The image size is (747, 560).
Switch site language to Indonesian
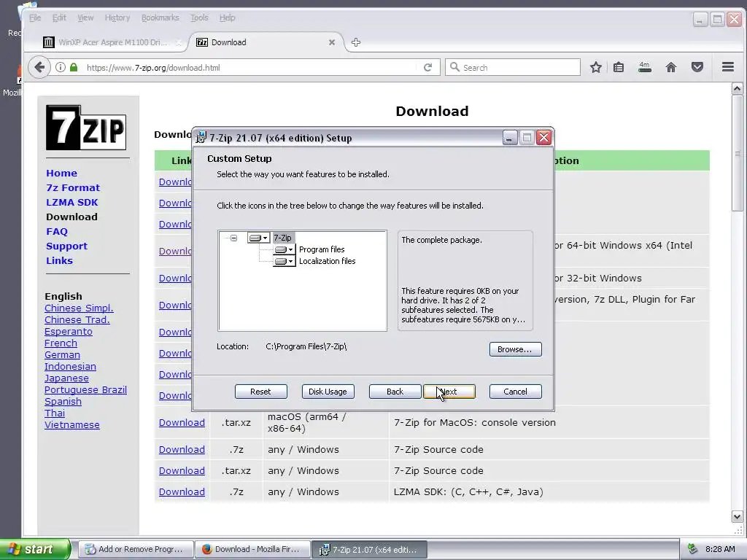[70, 366]
